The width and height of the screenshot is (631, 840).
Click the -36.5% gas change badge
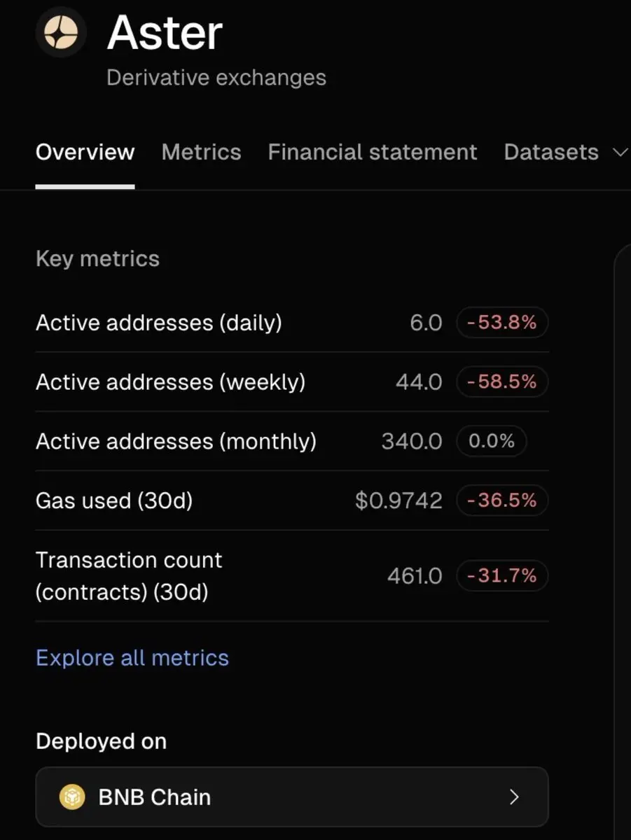coord(501,501)
